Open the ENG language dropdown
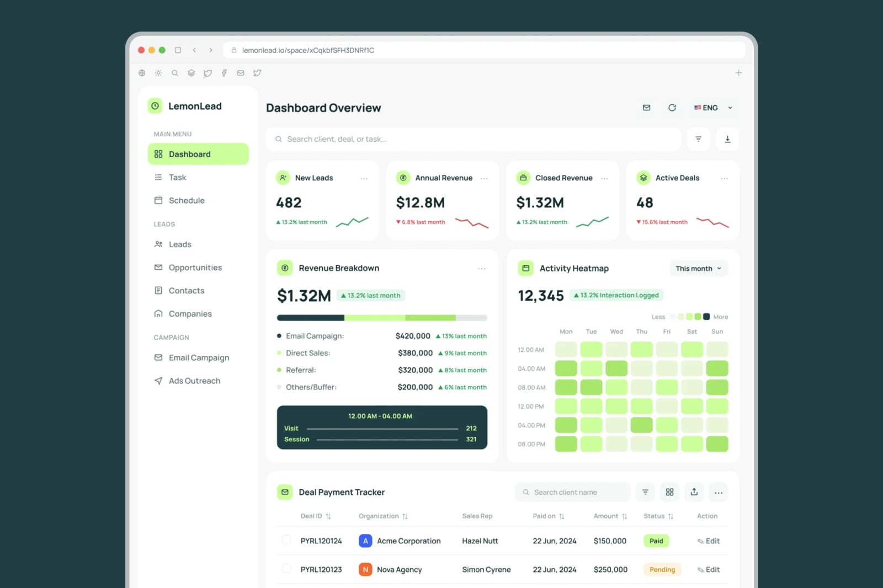 coord(713,108)
